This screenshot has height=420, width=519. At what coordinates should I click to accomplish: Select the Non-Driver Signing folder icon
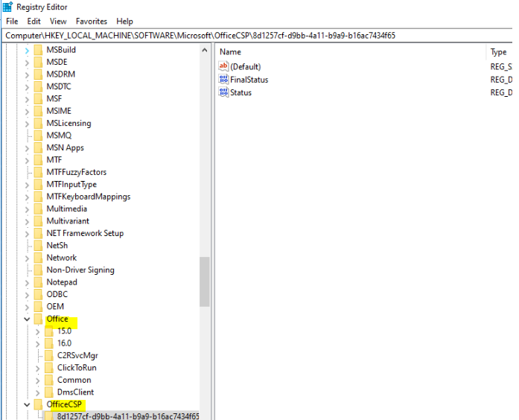point(39,270)
